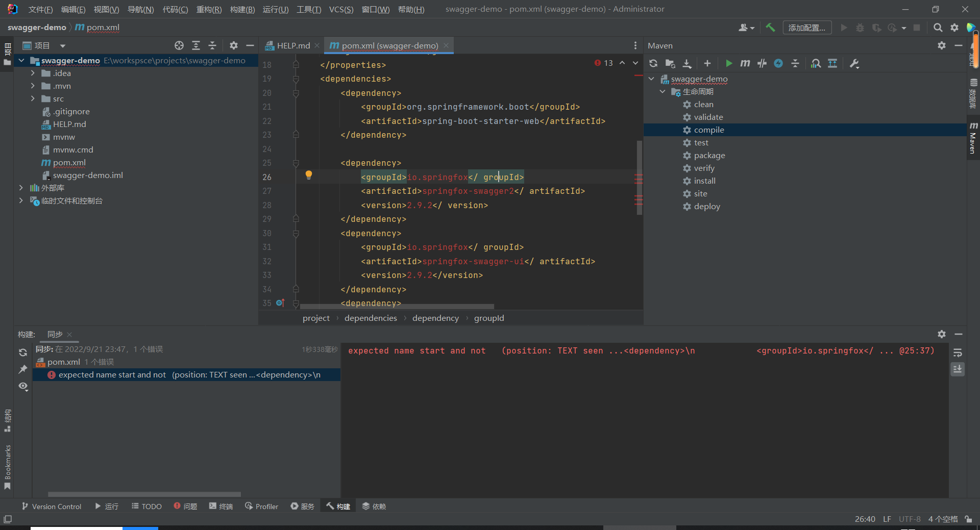
Task: Collapse swagger-demo node in Maven panel
Action: (651, 79)
